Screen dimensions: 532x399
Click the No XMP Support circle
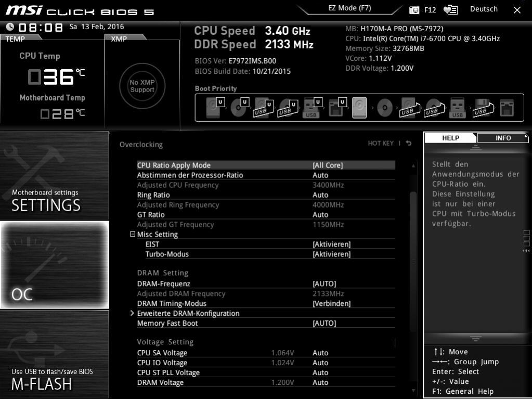(x=142, y=86)
